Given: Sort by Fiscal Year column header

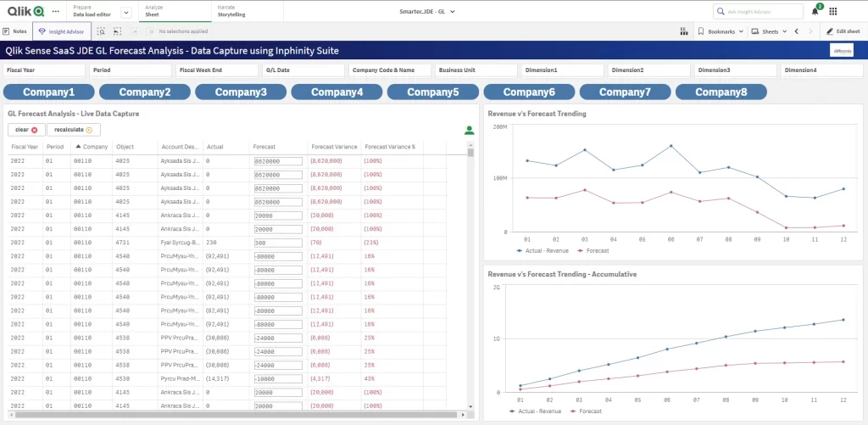Looking at the screenshot, I should tap(25, 147).
